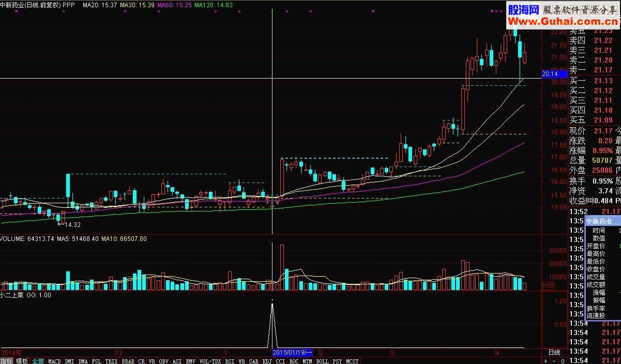Switch indicator to MACD
The width and height of the screenshot is (621, 364).
(54, 361)
